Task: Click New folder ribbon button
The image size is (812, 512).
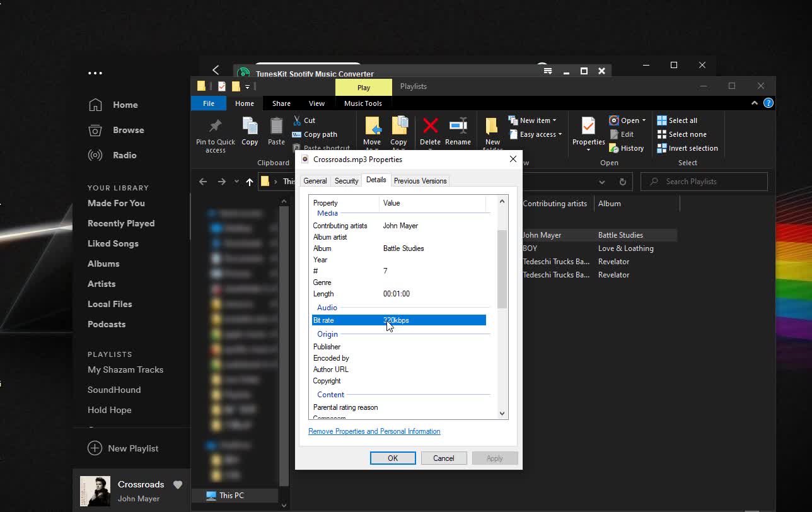Action: (x=492, y=134)
